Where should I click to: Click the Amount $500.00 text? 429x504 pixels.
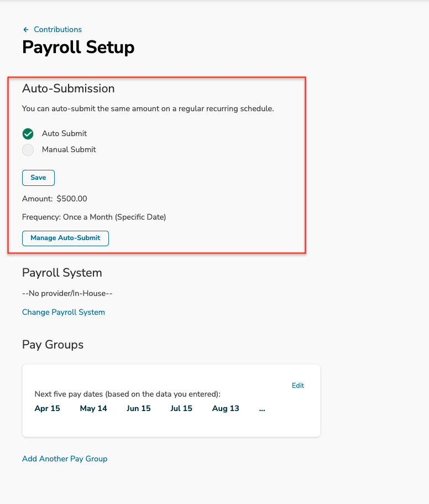55,199
